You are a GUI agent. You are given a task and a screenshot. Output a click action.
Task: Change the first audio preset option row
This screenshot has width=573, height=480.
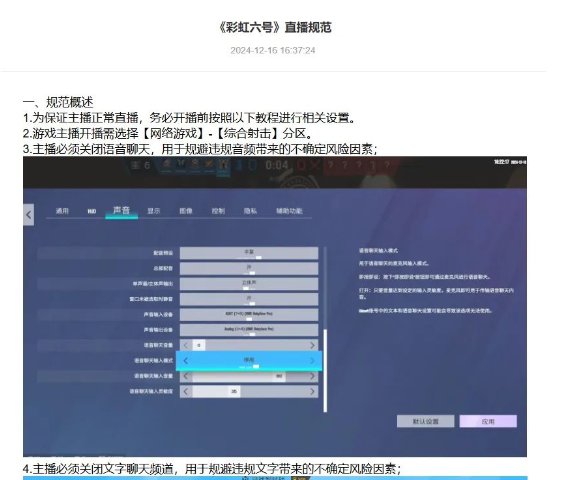coord(249,253)
